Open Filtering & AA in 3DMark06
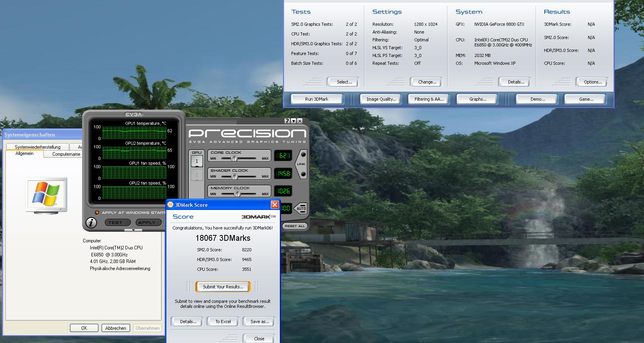This screenshot has width=644, height=343. [429, 99]
